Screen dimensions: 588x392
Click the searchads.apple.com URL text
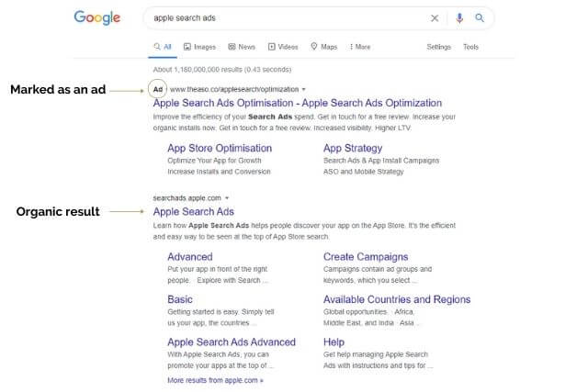[x=187, y=198]
